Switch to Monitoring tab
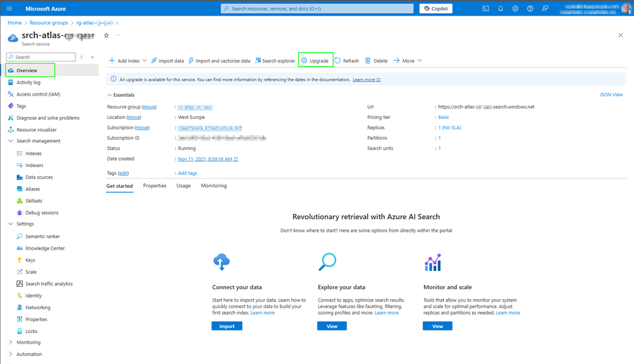The width and height of the screenshot is (634, 364). click(x=214, y=186)
